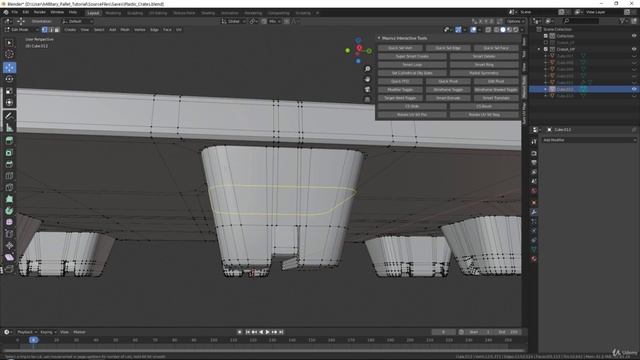This screenshot has width=640, height=360.
Task: Select the Scale tool icon
Action: 9,91
